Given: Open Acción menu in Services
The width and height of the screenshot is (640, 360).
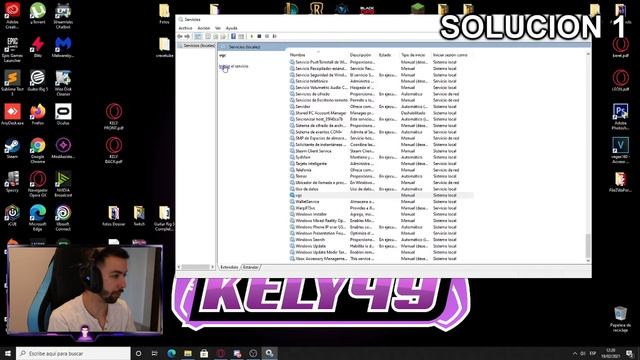Looking at the screenshot, I should click(x=203, y=28).
